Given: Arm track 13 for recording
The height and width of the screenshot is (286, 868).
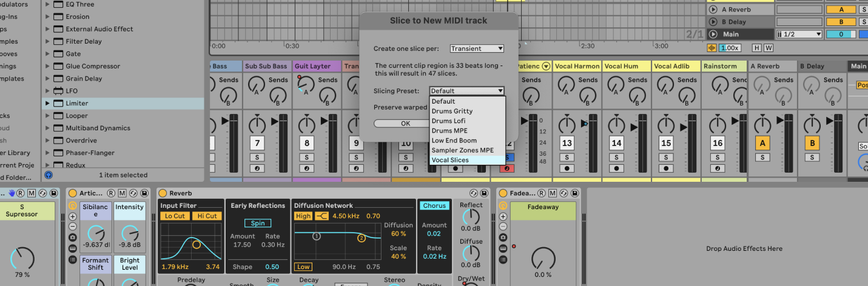Looking at the screenshot, I should click(567, 168).
